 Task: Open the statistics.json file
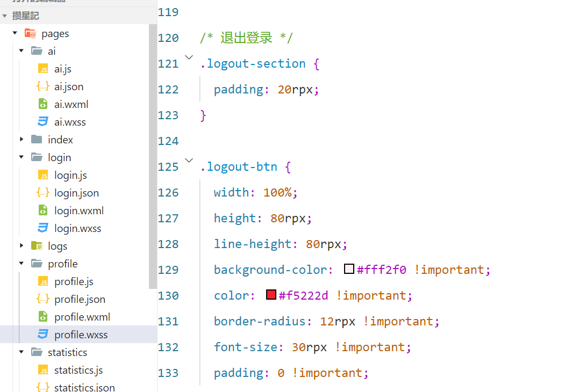(x=85, y=388)
